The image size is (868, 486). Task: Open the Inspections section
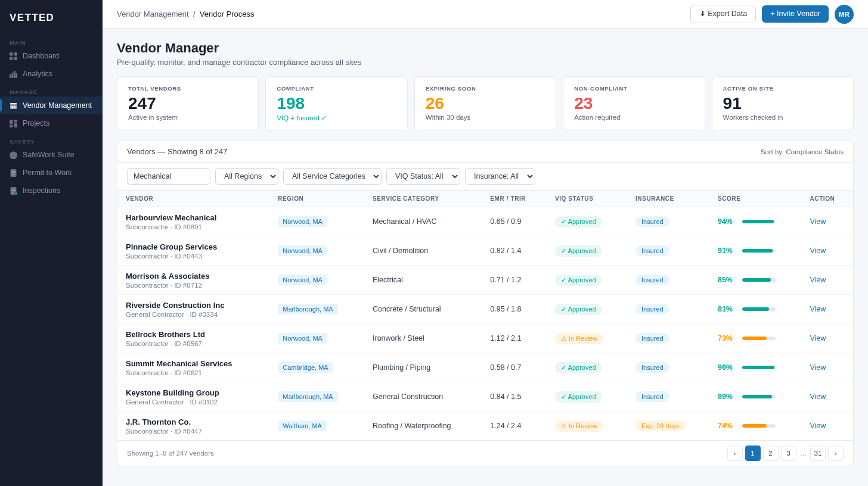point(41,190)
